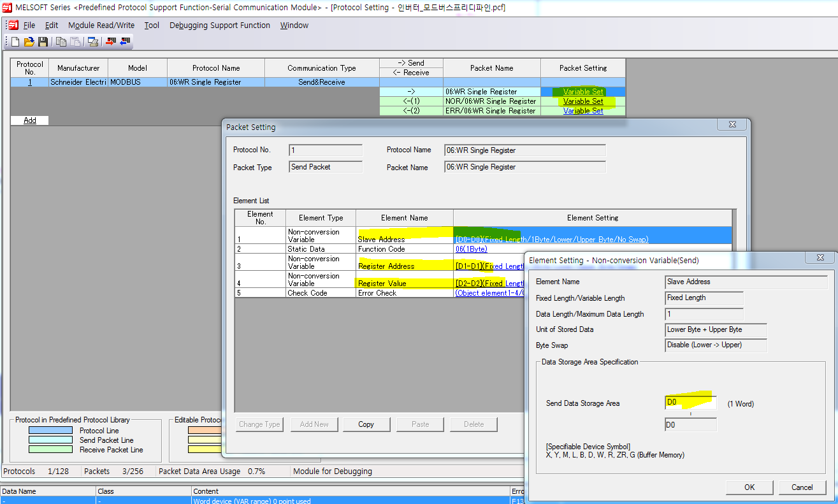Open the Slave Address D0-D0 element setting link
Image resolution: width=838 pixels, height=504 pixels.
[552, 240]
